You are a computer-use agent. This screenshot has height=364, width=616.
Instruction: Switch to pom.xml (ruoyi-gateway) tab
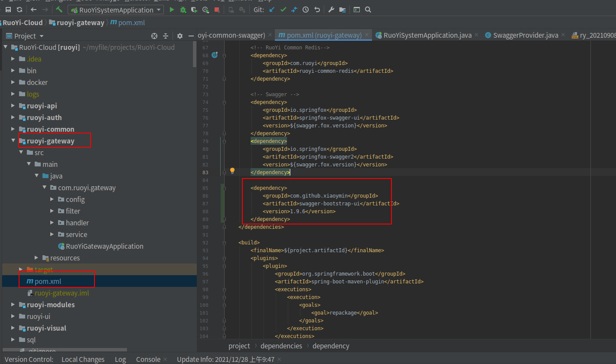click(x=324, y=35)
